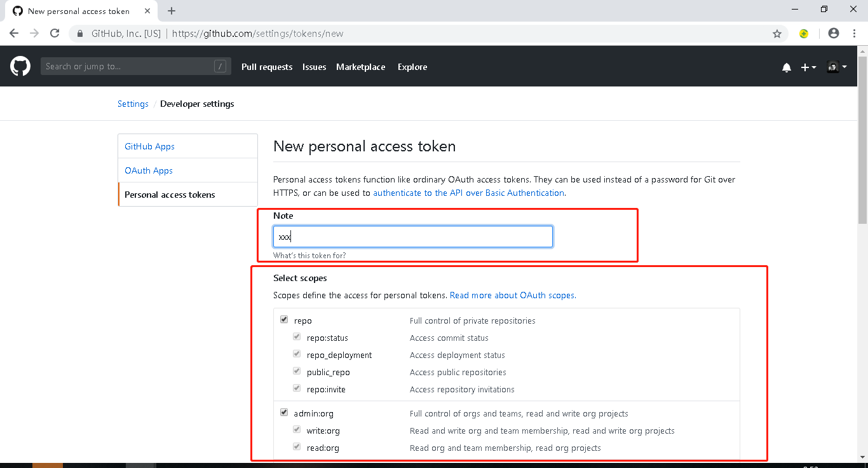Viewport: 868px width, 468px height.
Task: Click the Chrome profile account icon
Action: (x=834, y=34)
